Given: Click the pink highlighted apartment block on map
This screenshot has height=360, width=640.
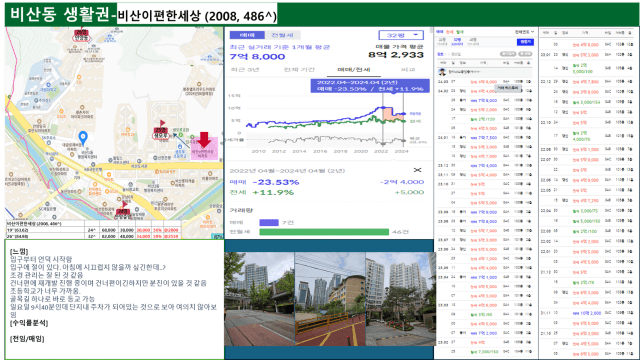Looking at the screenshot, I should coord(204,148).
